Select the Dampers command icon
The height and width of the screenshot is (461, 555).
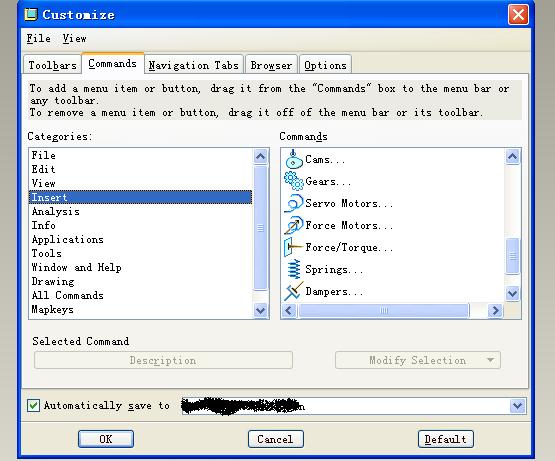[293, 291]
